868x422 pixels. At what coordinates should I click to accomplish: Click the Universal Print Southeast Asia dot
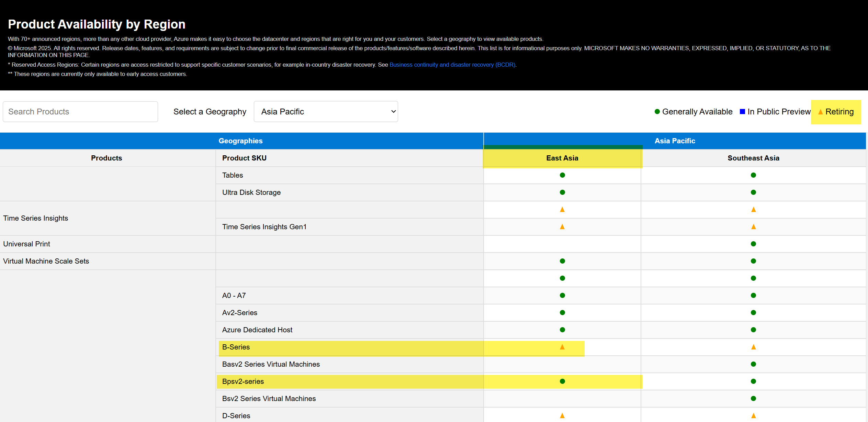pos(753,244)
